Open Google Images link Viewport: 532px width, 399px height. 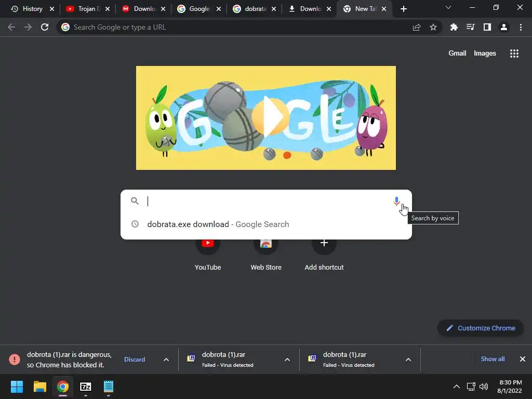point(485,54)
